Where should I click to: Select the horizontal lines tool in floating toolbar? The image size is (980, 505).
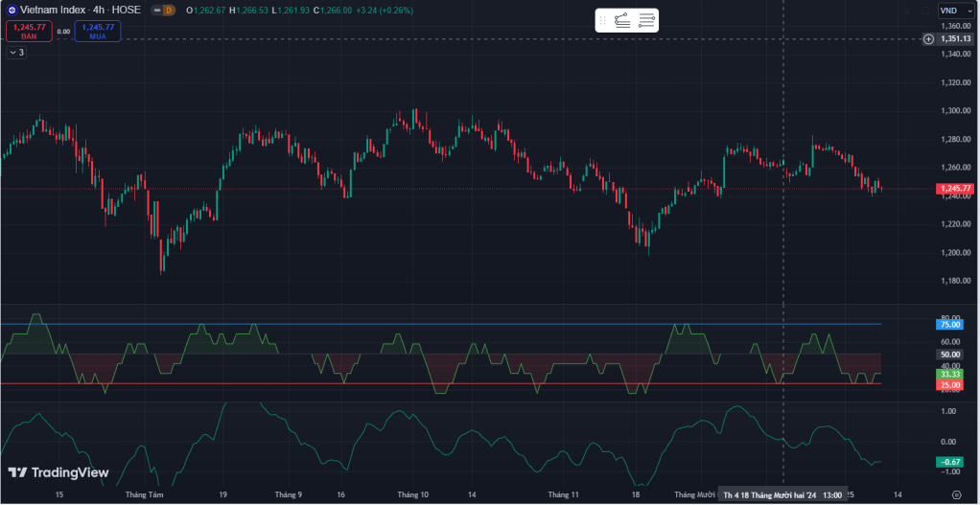pos(646,20)
